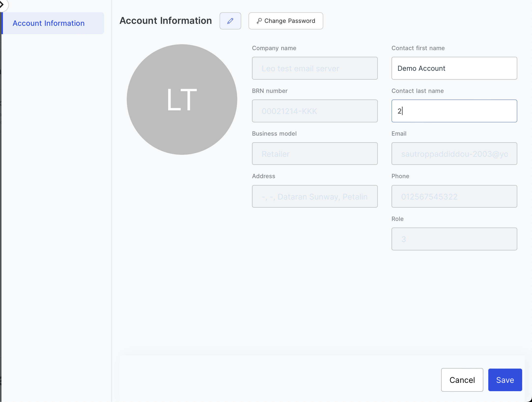Click into the Contact last name field
The height and width of the screenshot is (402, 532).
point(454,111)
